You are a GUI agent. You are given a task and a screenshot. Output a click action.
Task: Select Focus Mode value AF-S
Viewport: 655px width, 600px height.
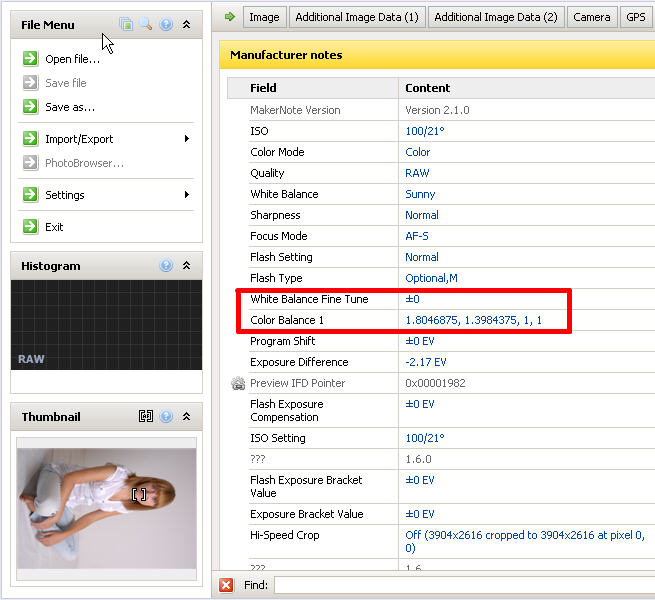[x=416, y=236]
